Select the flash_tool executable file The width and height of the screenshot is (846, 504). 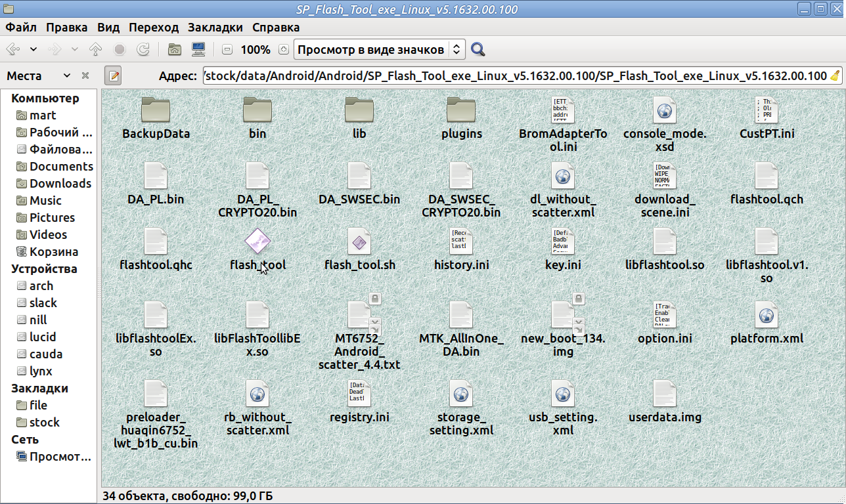(x=257, y=242)
